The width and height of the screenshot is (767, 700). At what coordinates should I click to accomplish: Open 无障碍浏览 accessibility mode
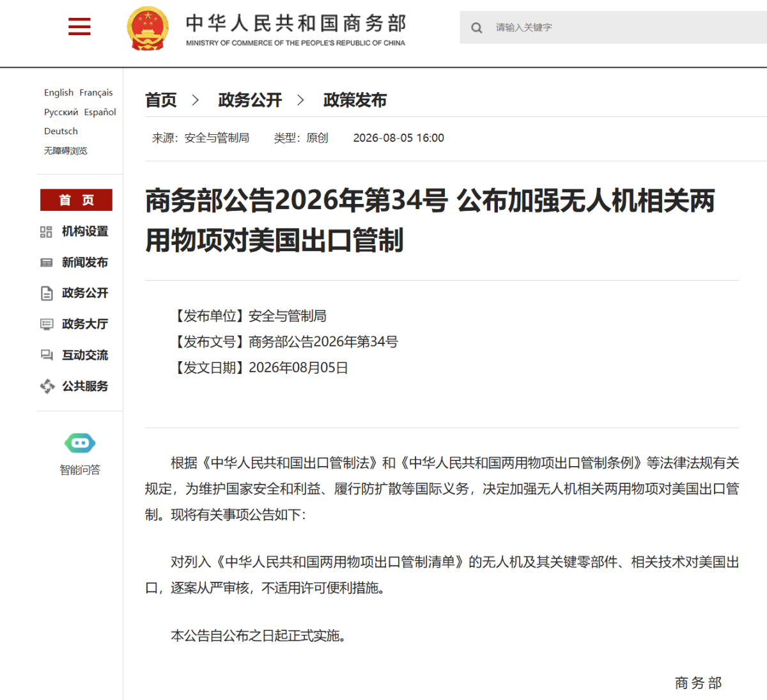[x=65, y=151]
